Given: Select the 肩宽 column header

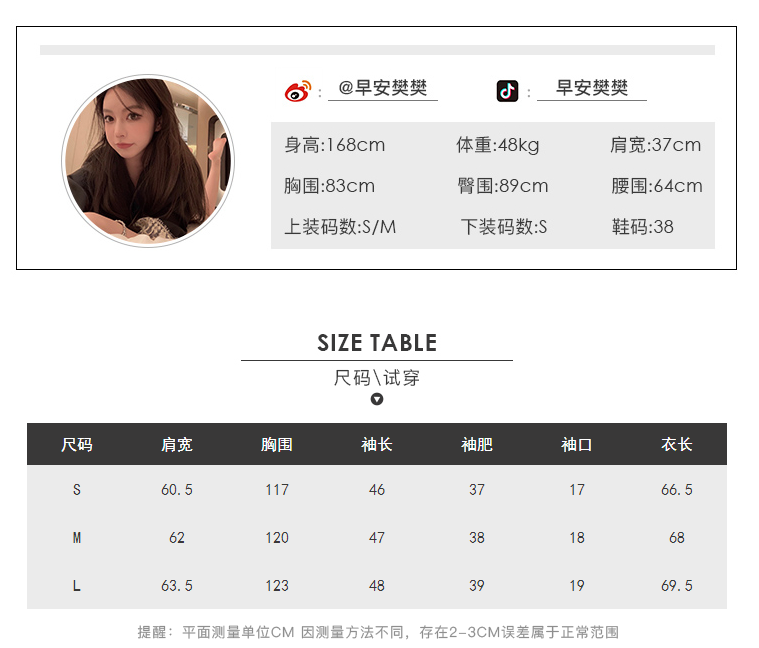Looking at the screenshot, I should point(177,444).
